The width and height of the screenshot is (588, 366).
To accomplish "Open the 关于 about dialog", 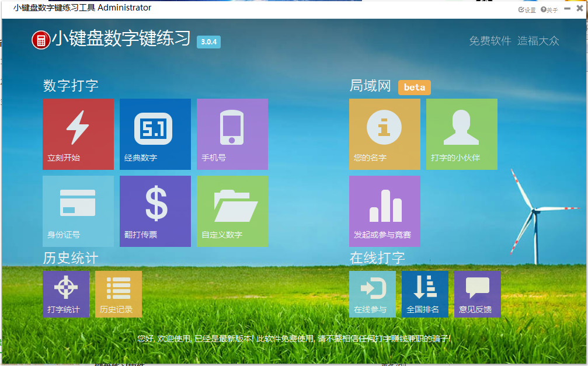I will (549, 9).
